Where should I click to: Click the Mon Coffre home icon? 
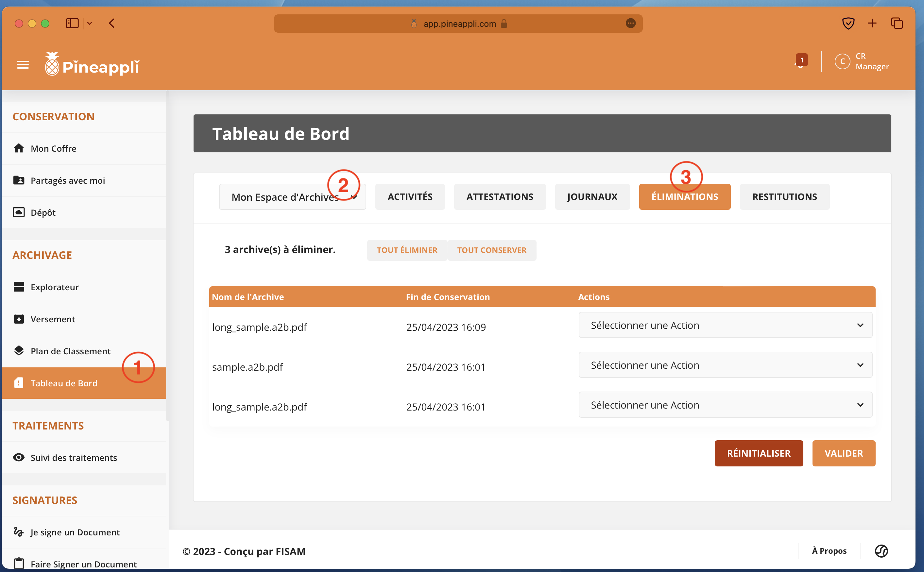(x=19, y=148)
